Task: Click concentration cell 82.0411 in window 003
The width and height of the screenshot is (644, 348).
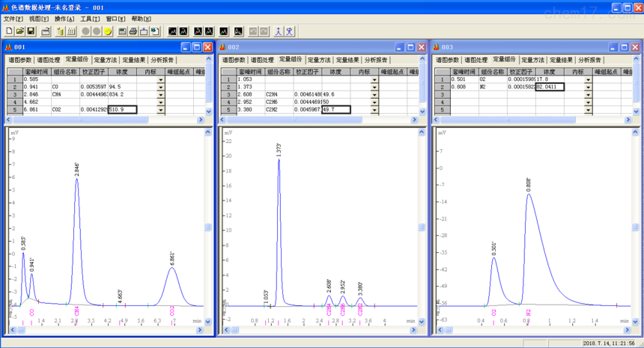Action: 550,87
